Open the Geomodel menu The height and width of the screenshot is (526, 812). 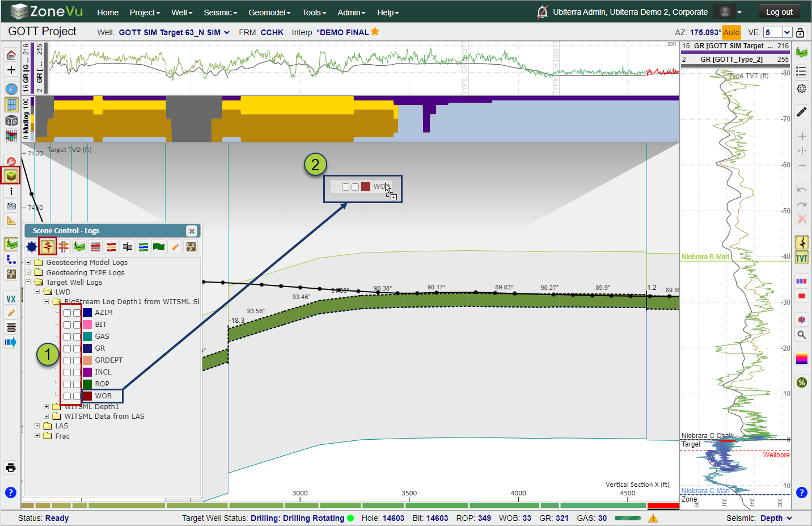(270, 12)
